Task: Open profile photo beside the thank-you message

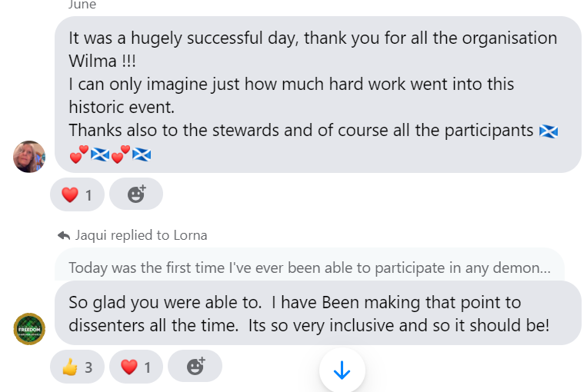Action: tap(30, 157)
